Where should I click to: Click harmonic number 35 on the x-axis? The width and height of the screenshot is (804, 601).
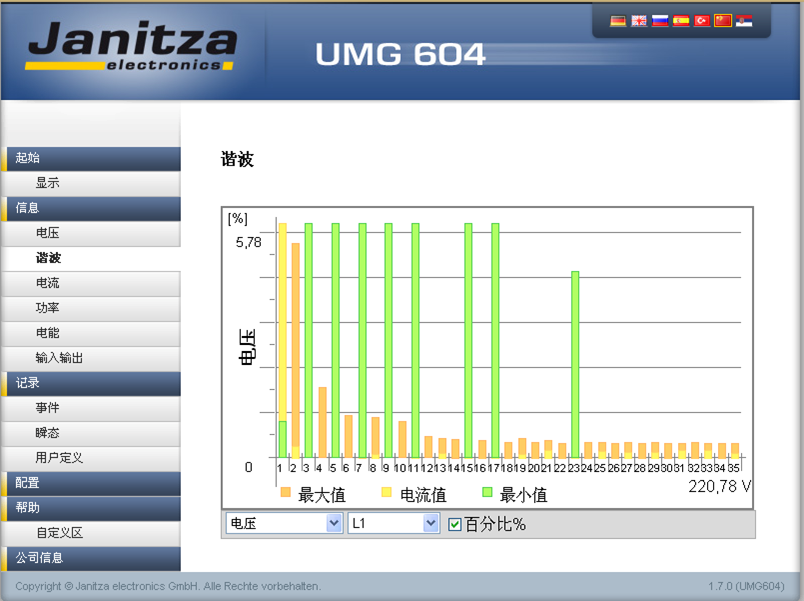point(734,468)
